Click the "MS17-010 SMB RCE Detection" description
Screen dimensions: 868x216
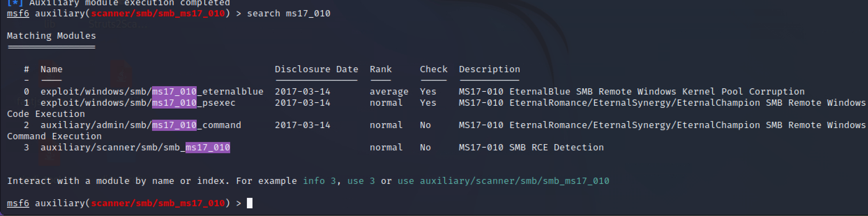[531, 148]
